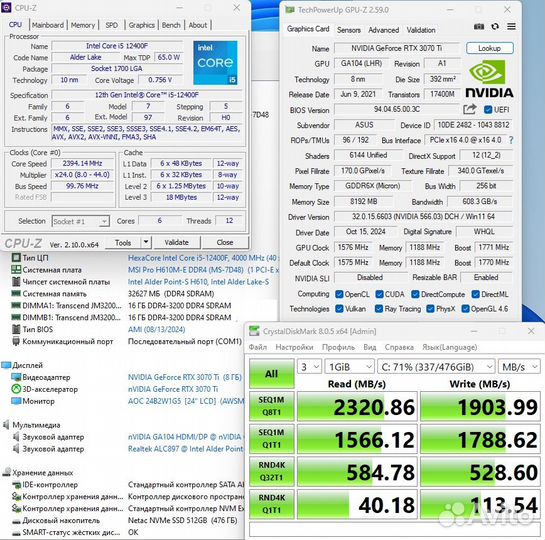The height and width of the screenshot is (540, 545).
Task: Toggle the Ray Tracing checkbox
Action: click(379, 309)
